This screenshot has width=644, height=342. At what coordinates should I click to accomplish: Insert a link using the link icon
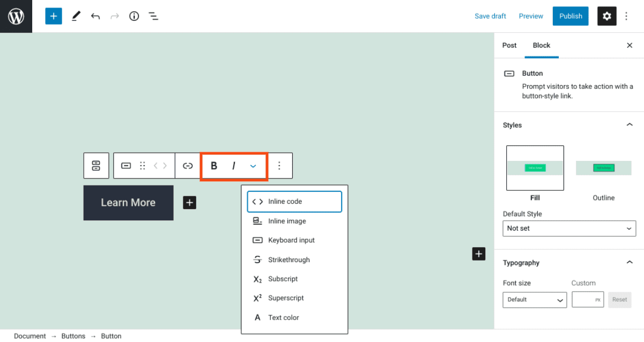(x=187, y=166)
